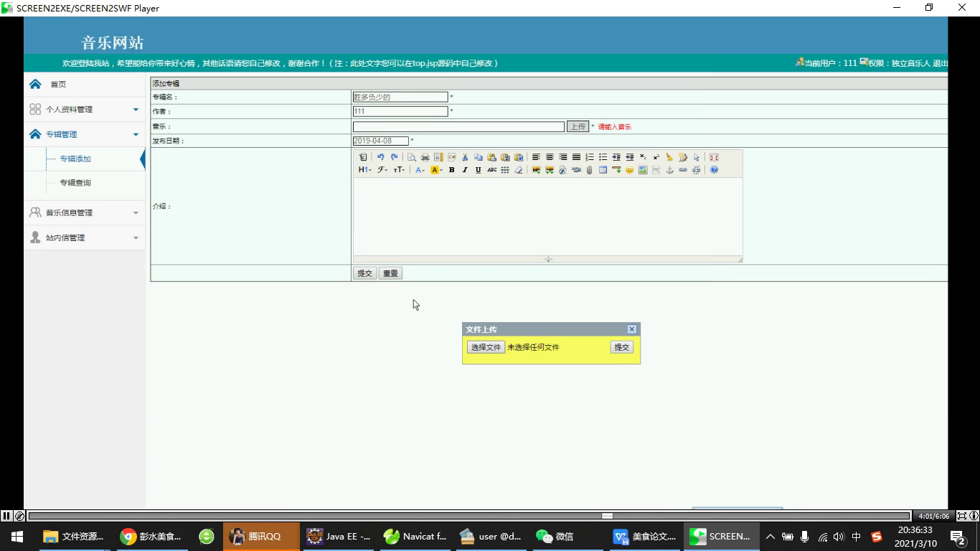Open the H1 heading dropdown
Viewport: 980px width, 551px height.
[x=364, y=170]
